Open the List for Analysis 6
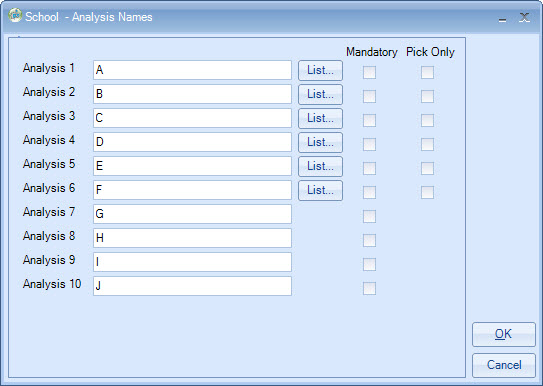 pyautogui.click(x=320, y=190)
